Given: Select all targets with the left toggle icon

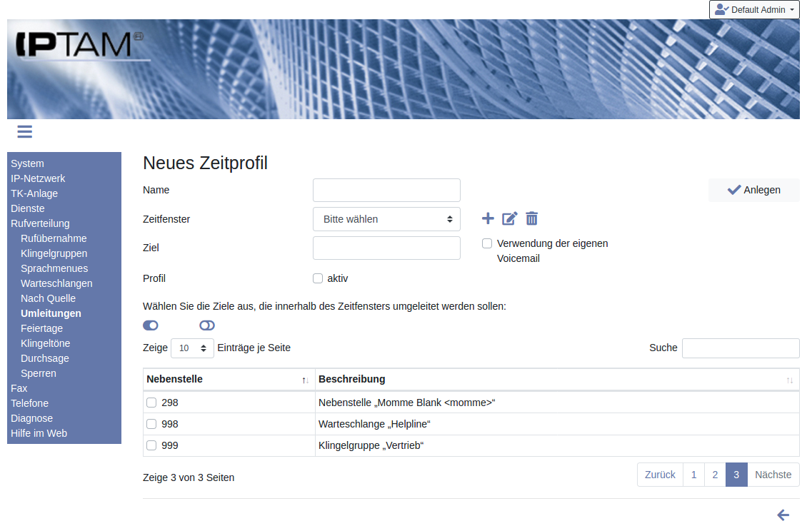Looking at the screenshot, I should point(150,325).
